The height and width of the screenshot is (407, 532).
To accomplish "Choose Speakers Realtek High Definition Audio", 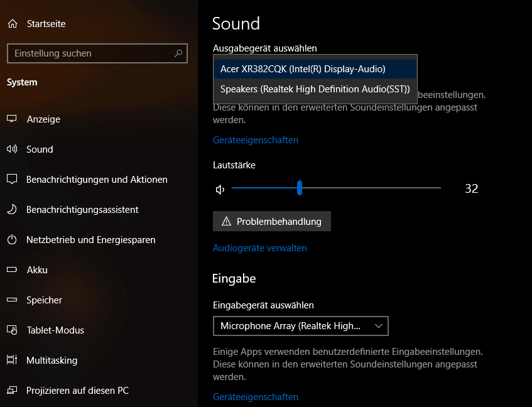I will 316,89.
